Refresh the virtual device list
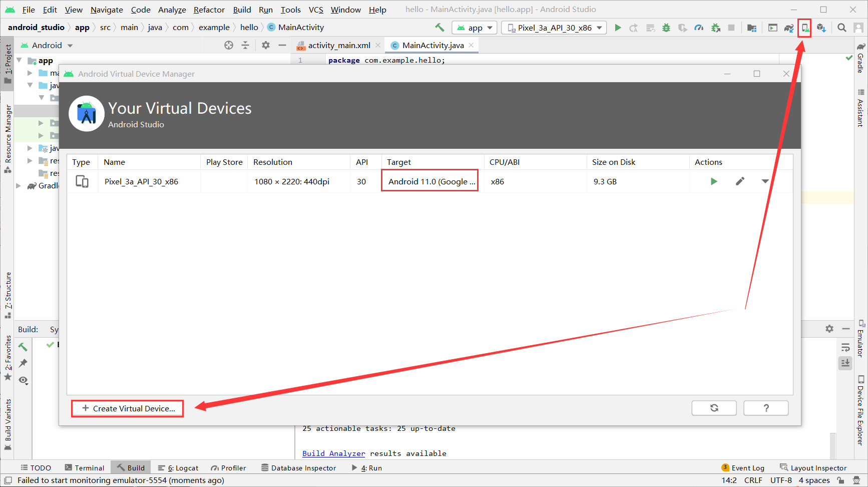The width and height of the screenshot is (868, 487). [x=714, y=408]
